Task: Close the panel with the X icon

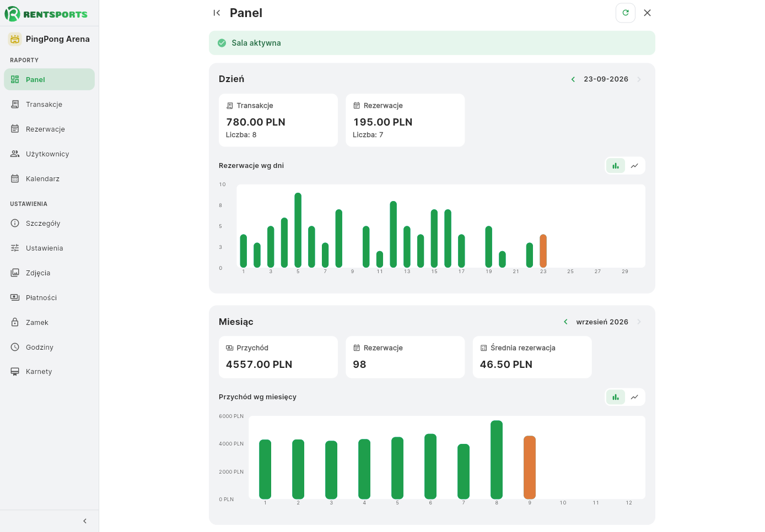Action: coord(648,13)
